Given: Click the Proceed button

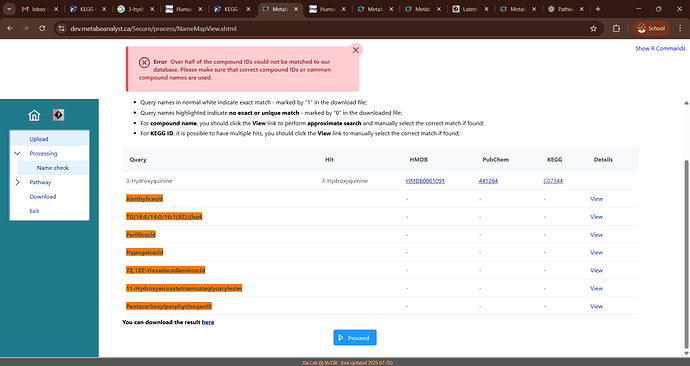Looking at the screenshot, I should pyautogui.click(x=355, y=338).
